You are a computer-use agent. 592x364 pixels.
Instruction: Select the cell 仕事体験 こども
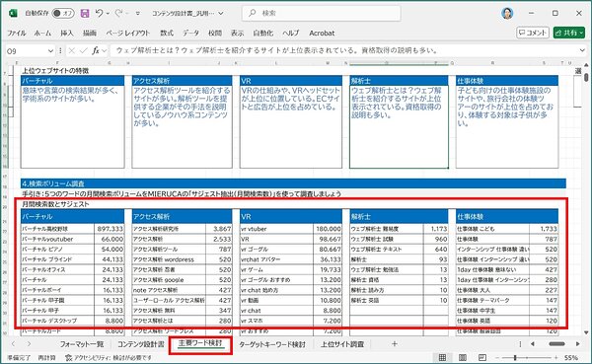(492, 229)
